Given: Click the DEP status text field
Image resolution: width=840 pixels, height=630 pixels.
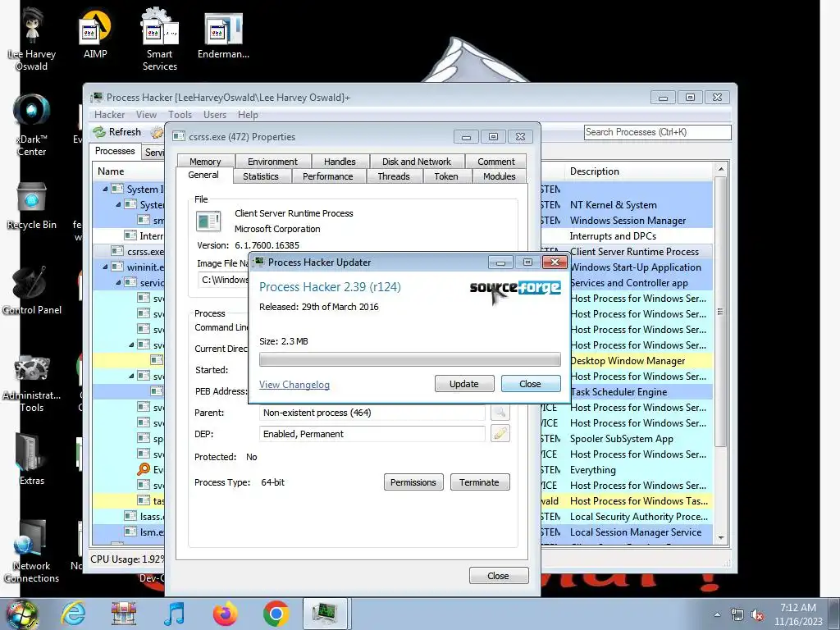Looking at the screenshot, I should [x=372, y=434].
